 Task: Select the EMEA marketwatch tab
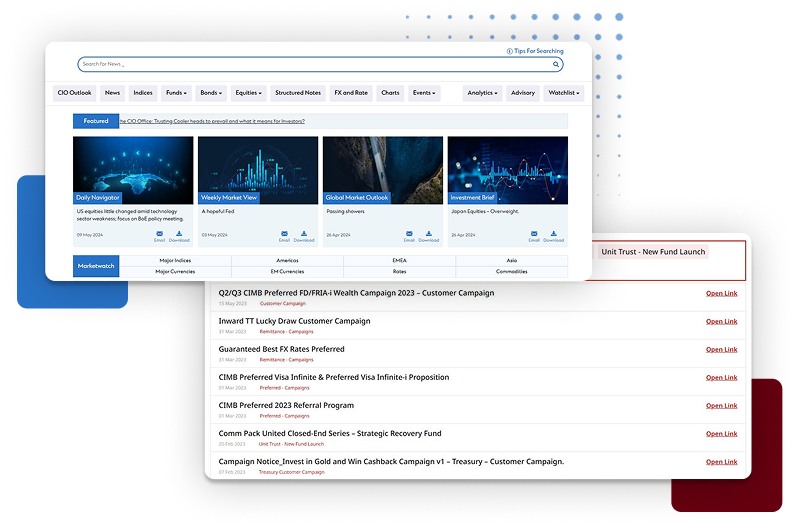[x=400, y=261]
